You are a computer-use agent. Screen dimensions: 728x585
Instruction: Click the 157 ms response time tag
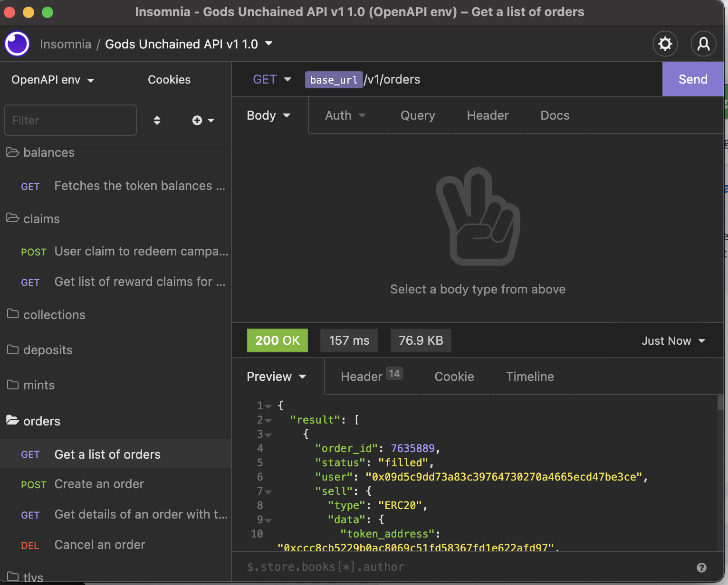[349, 340]
